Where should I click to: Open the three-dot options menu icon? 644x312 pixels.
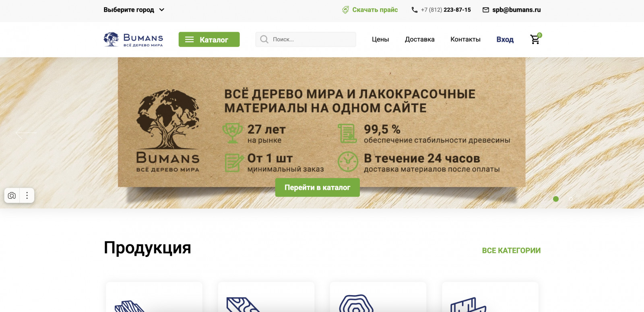click(x=27, y=195)
